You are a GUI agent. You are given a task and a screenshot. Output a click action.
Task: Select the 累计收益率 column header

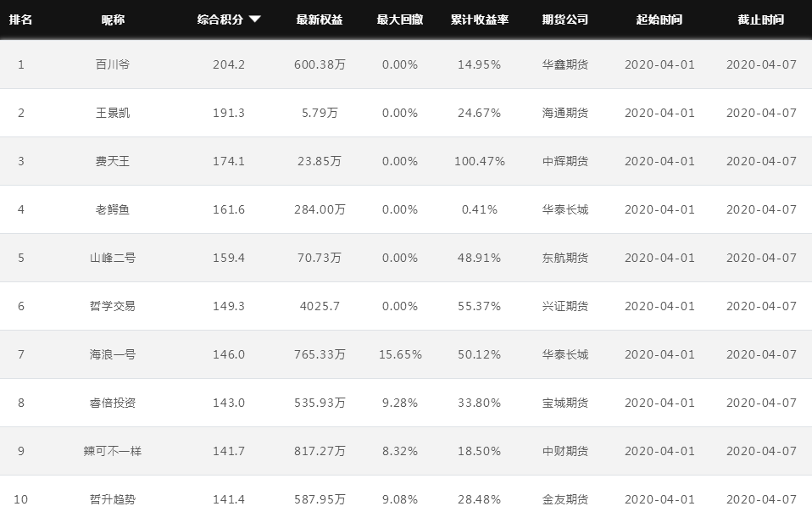(x=480, y=19)
